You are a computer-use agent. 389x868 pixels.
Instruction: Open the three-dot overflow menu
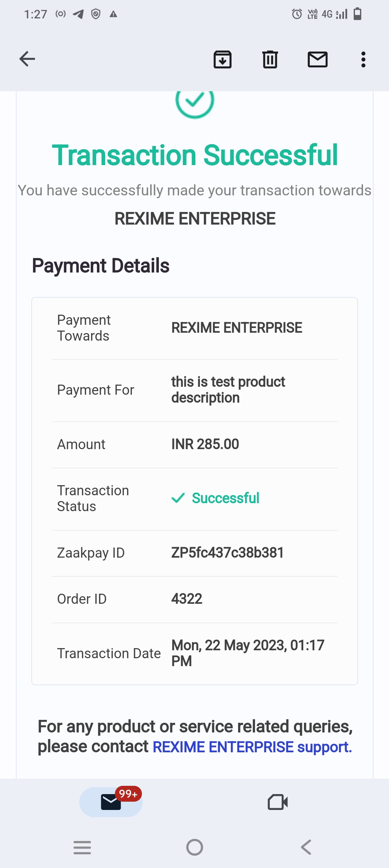pyautogui.click(x=363, y=59)
